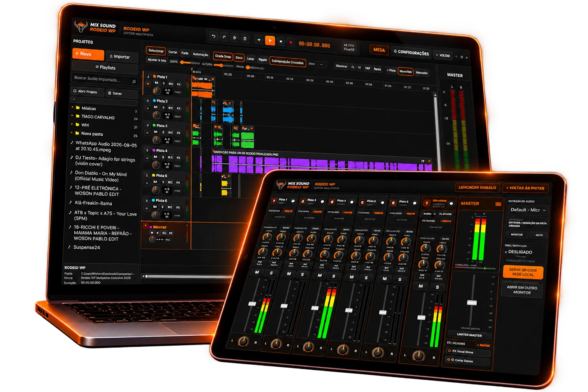Click the orange color dot of Pista 1

point(155,76)
